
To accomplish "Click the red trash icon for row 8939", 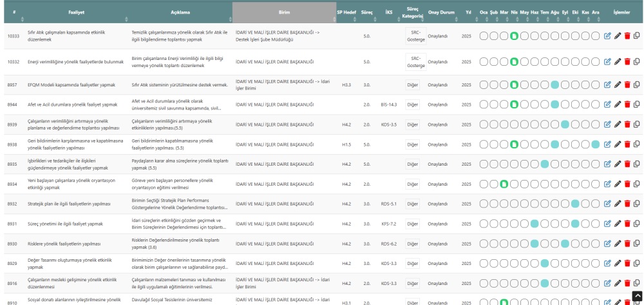I will coord(627,124).
